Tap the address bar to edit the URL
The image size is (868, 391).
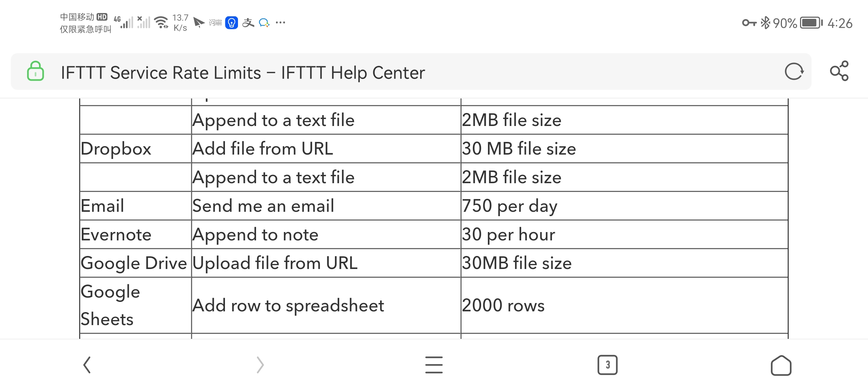[x=242, y=72]
